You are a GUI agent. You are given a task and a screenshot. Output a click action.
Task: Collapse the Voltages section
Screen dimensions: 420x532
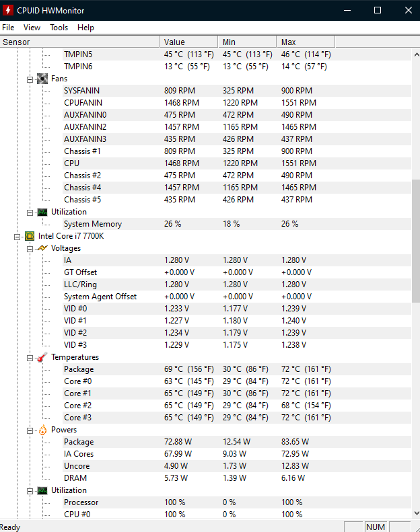click(x=30, y=249)
